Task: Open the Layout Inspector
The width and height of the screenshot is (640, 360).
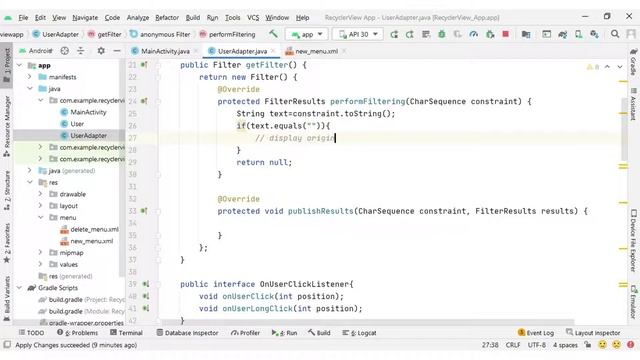Action: point(593,333)
